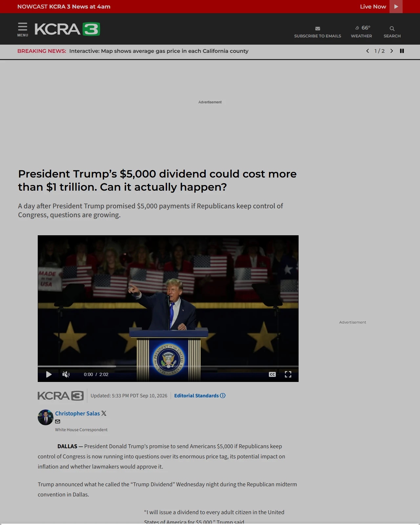
Task: Click the Live Now play button
Action: (396, 7)
